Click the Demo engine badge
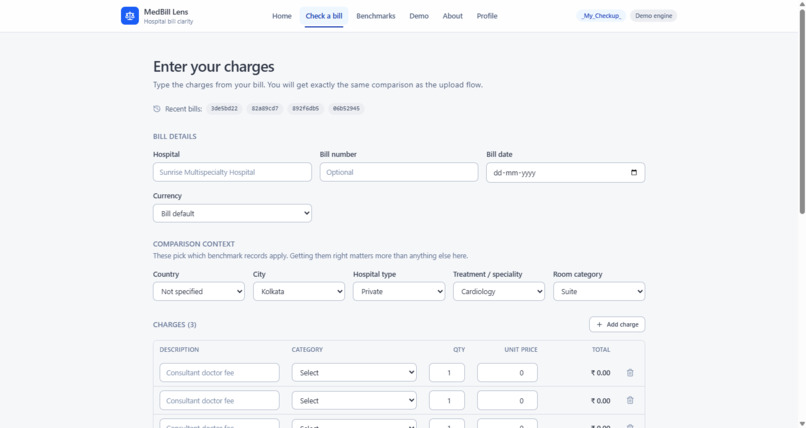Viewport: 806px width, 428px height. tap(653, 16)
